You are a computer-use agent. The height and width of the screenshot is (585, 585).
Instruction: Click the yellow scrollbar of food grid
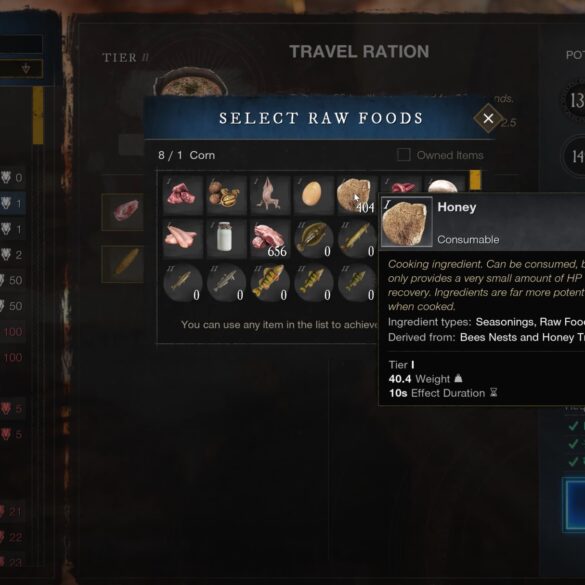click(x=475, y=180)
